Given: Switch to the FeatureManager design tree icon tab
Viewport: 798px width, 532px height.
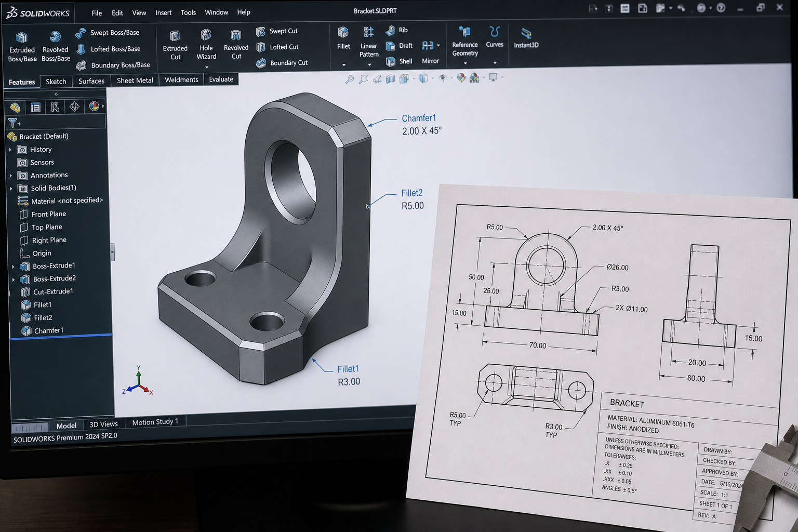Looking at the screenshot, I should [x=15, y=107].
